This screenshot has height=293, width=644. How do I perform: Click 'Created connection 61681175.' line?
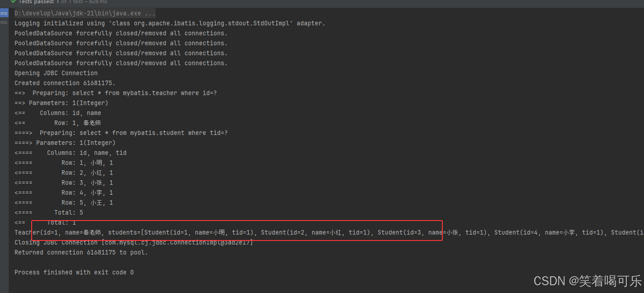65,83
